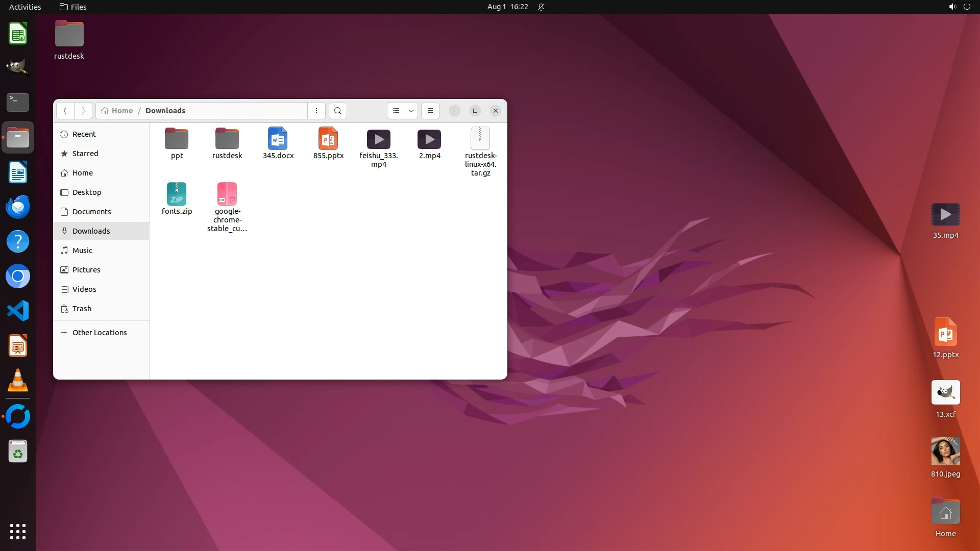Open Other Locations in sidebar
The height and width of the screenshot is (551, 980).
[100, 333]
